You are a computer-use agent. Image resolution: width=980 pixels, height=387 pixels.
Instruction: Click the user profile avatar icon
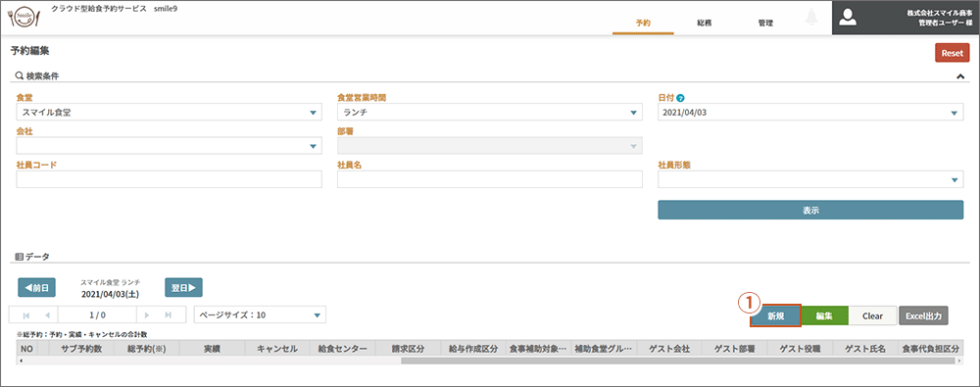pos(848,19)
